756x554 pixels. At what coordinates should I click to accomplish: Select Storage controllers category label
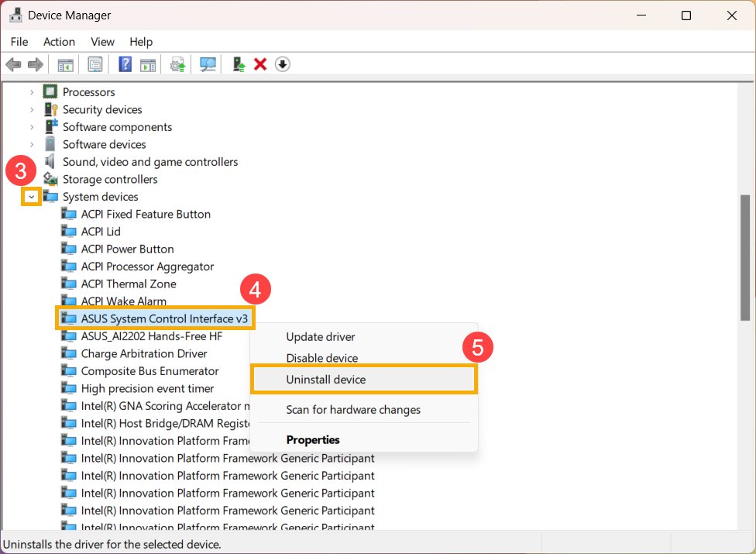[110, 179]
